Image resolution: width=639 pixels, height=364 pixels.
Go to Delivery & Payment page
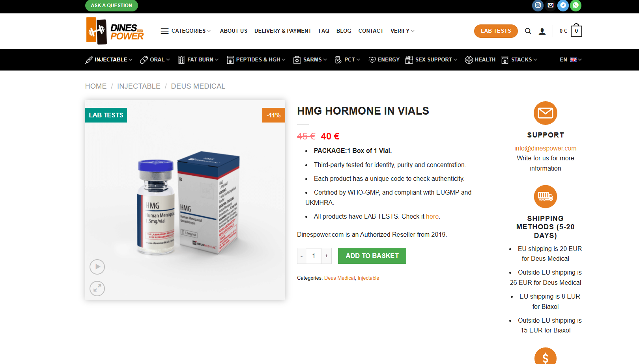pos(283,31)
